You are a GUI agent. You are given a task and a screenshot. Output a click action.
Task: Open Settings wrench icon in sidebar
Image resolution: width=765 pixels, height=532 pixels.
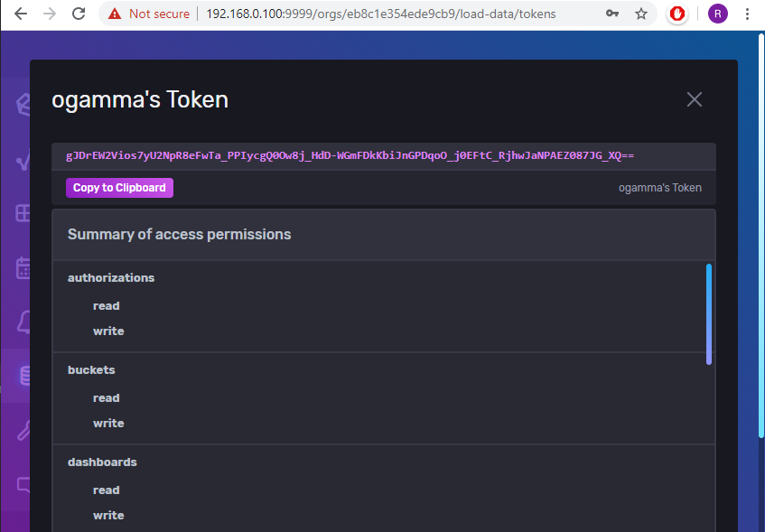[x=22, y=430]
